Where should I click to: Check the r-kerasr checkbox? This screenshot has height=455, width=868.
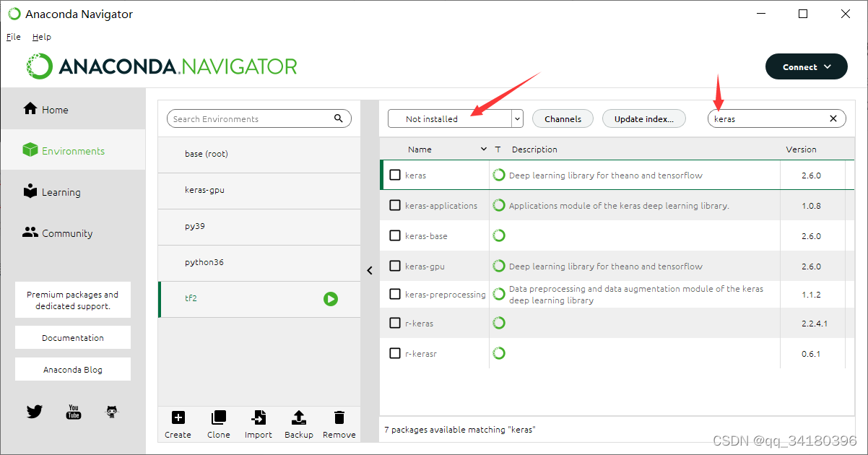(x=395, y=353)
